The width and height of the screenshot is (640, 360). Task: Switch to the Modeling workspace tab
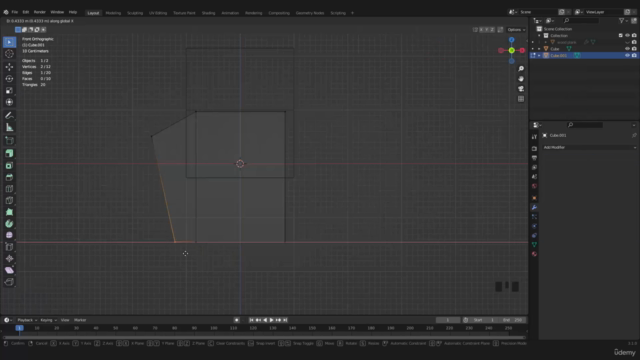pos(113,13)
